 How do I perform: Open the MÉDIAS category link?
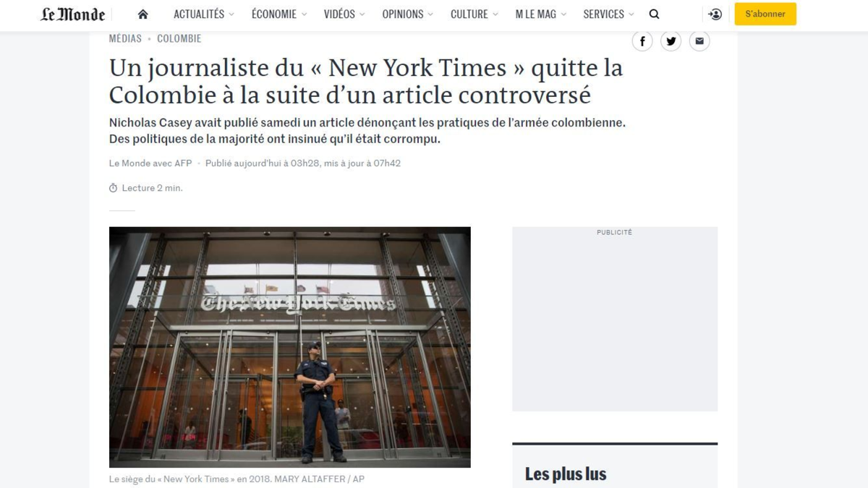125,38
